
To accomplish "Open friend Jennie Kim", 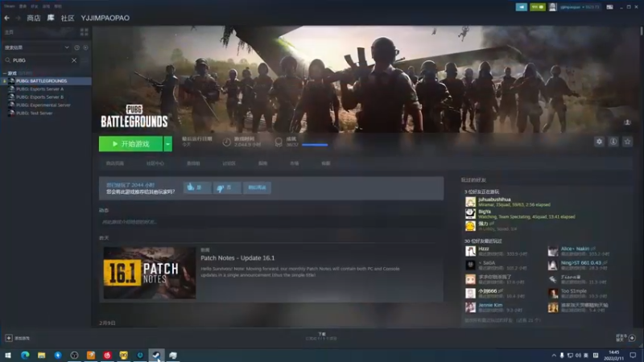I will (x=490, y=305).
